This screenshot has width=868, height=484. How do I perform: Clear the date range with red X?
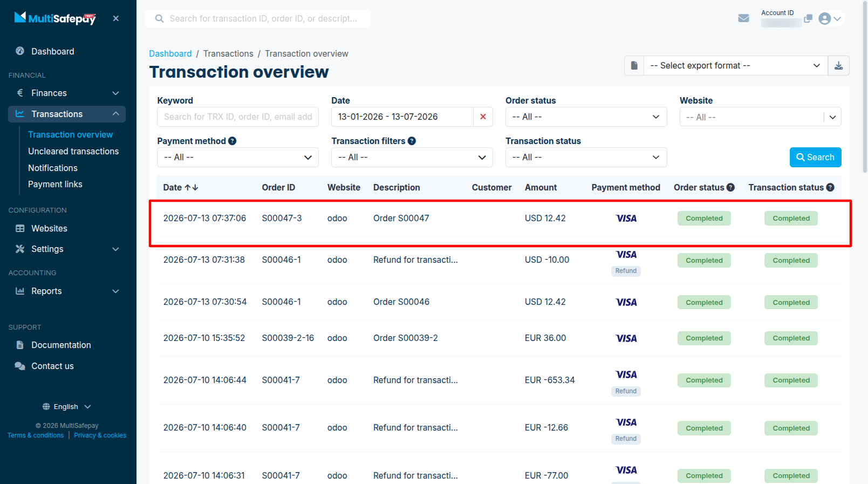tap(483, 117)
